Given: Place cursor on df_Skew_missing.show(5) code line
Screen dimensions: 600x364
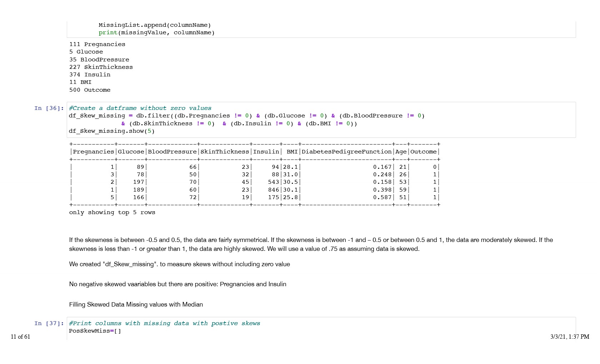Looking at the screenshot, I should pyautogui.click(x=111, y=131).
